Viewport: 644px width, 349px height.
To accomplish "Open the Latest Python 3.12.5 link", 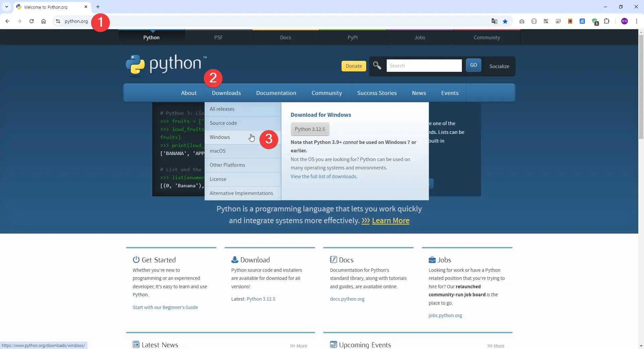I will [261, 299].
